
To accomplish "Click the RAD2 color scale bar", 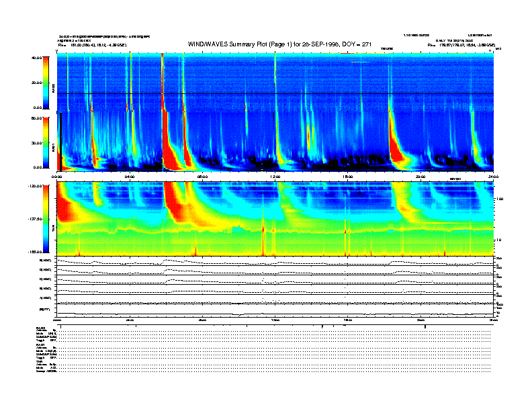I will pyautogui.click(x=46, y=83).
